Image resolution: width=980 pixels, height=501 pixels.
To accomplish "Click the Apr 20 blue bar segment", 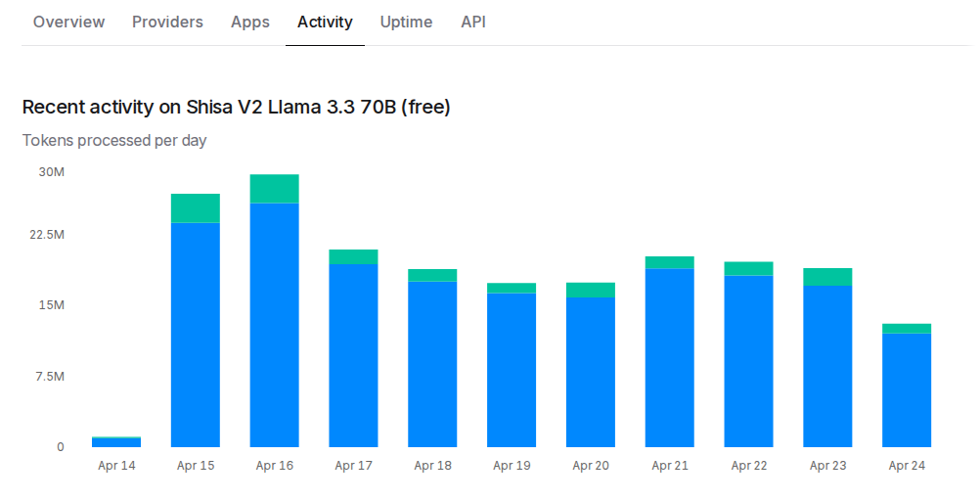I will click(591, 372).
